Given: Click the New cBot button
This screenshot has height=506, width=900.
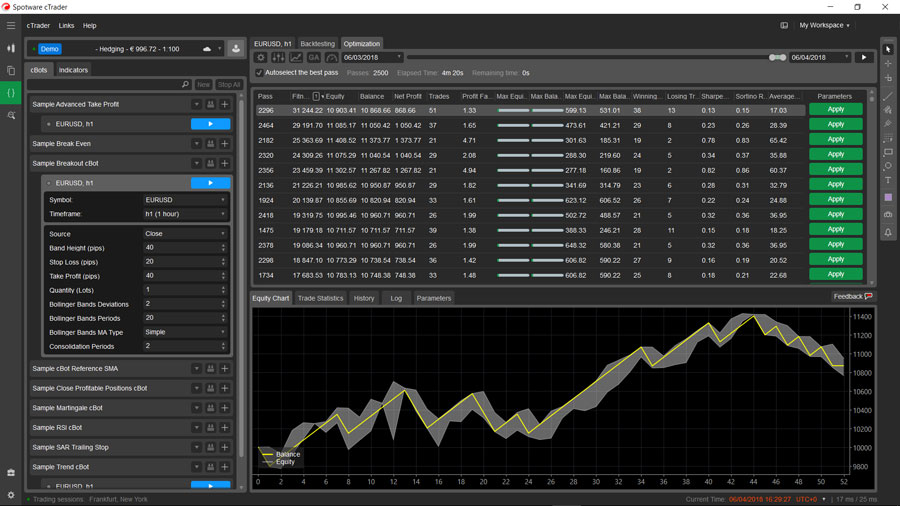Looking at the screenshot, I should click(x=203, y=84).
